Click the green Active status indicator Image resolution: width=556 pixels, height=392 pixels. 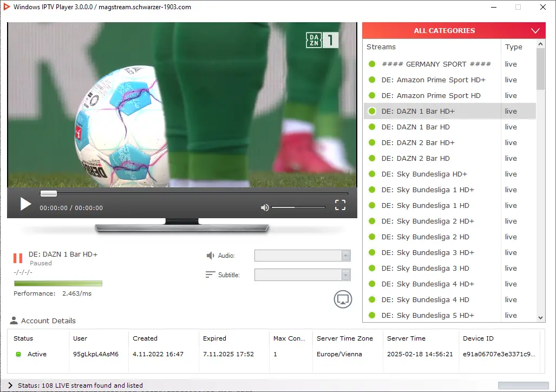pyautogui.click(x=18, y=354)
